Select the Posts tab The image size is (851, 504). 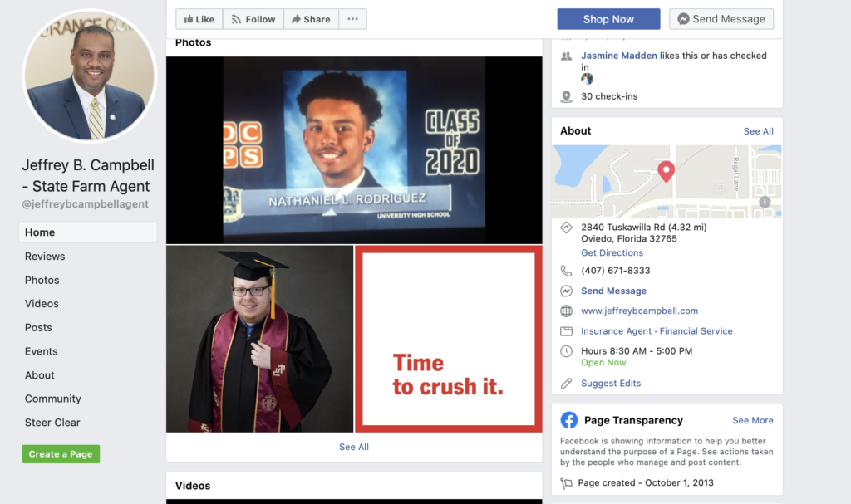point(38,328)
